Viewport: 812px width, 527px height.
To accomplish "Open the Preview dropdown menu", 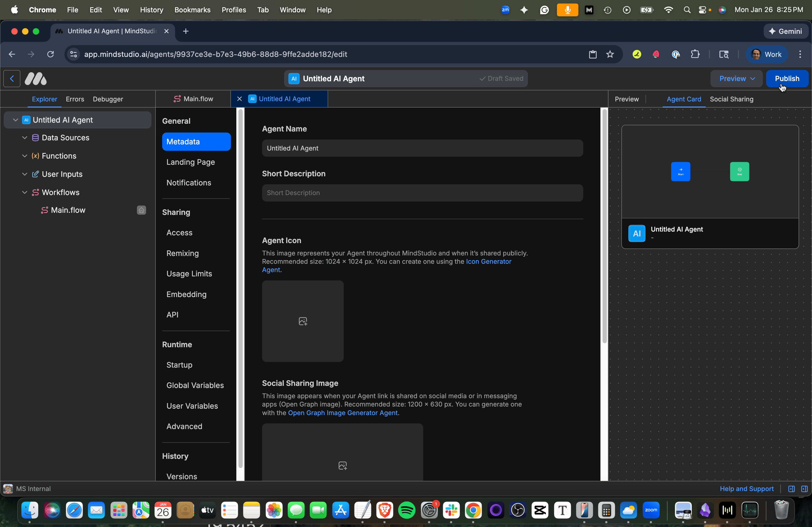I will 736,78.
